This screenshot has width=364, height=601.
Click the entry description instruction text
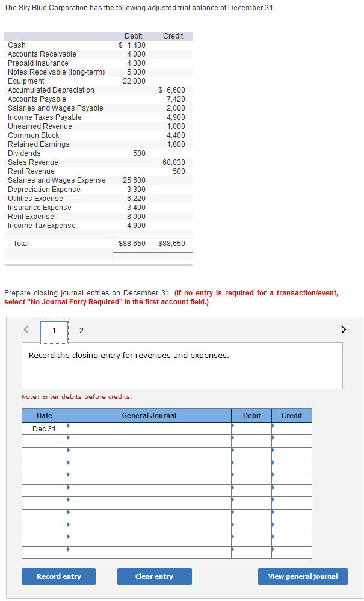coord(129,356)
